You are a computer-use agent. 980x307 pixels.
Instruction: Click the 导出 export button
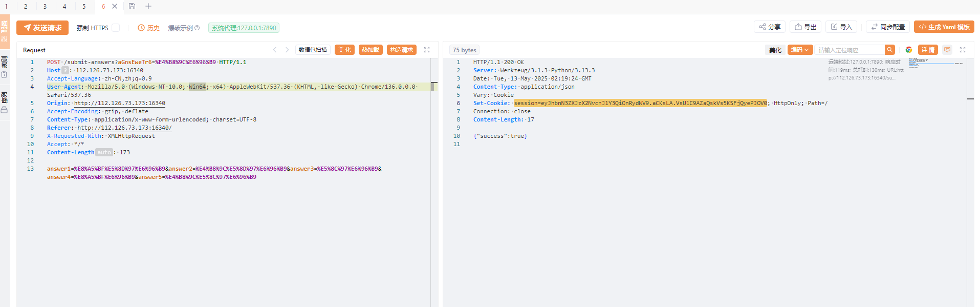[x=805, y=27]
